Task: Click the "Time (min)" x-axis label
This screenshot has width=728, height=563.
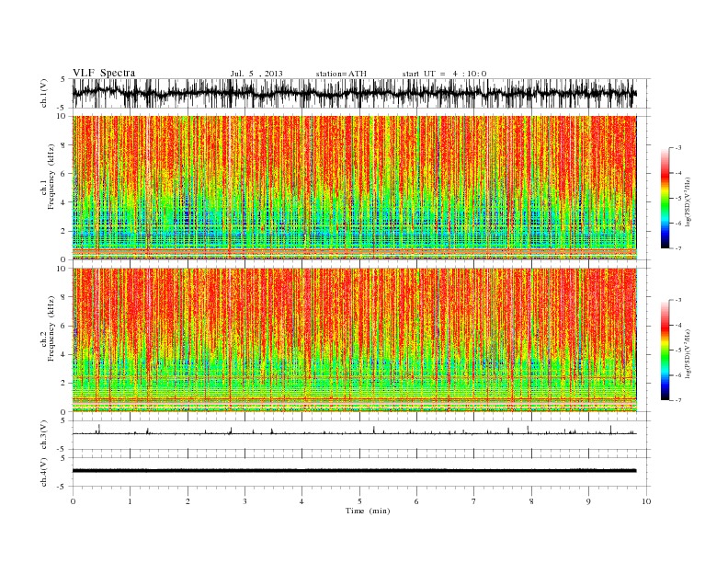Action: pyautogui.click(x=368, y=511)
